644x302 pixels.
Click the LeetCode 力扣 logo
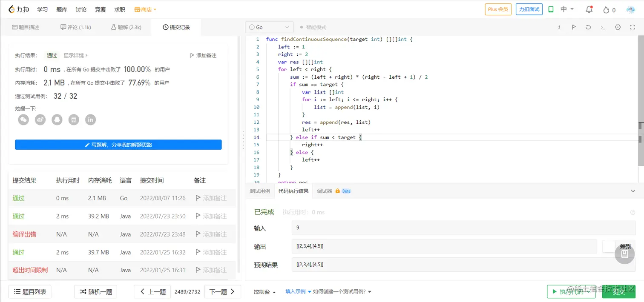coord(19,9)
